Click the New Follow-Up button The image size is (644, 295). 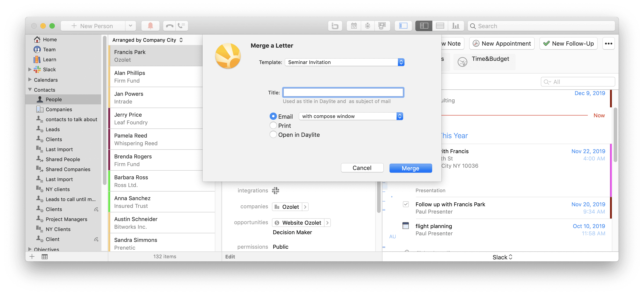click(x=568, y=44)
